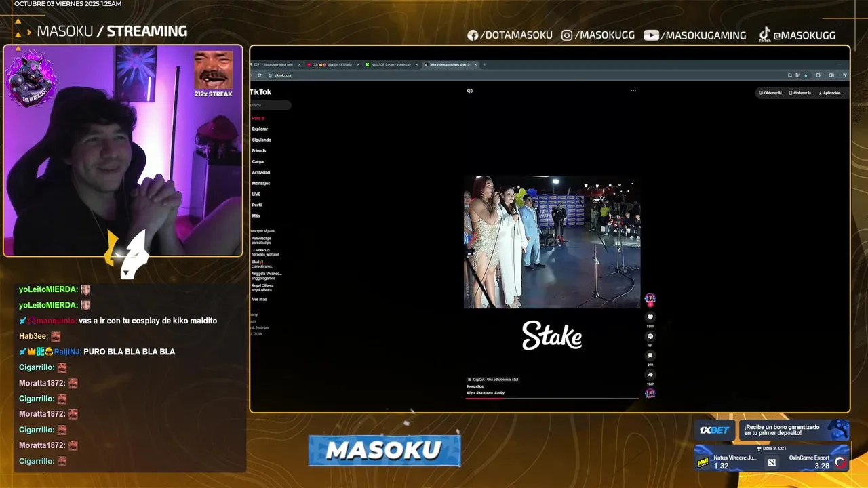Open 'Perfil' page

[x=257, y=205]
